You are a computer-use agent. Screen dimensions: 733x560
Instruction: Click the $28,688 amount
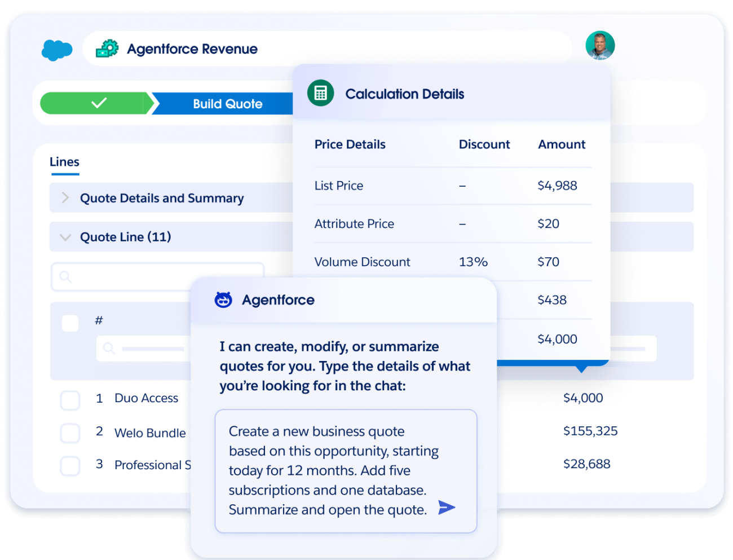click(586, 464)
